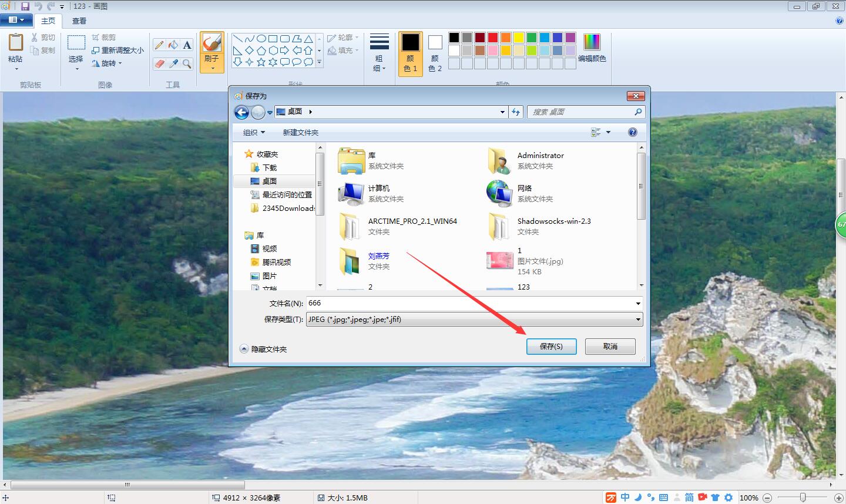Click the zoom in plus button
The width and height of the screenshot is (846, 504).
pos(839,498)
